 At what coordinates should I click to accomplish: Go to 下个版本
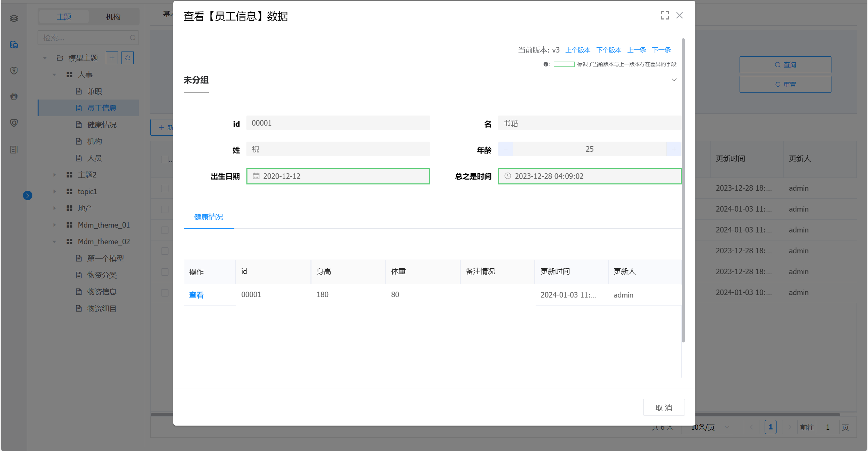pos(609,50)
